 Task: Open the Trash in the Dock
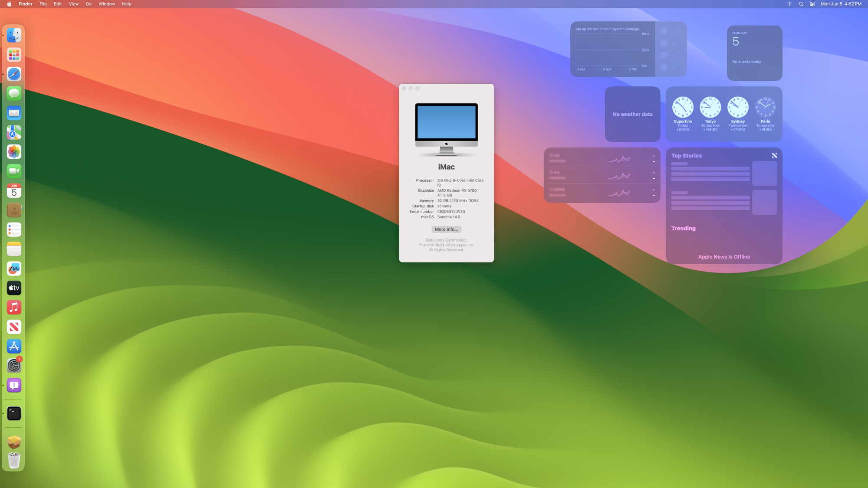coord(14,461)
